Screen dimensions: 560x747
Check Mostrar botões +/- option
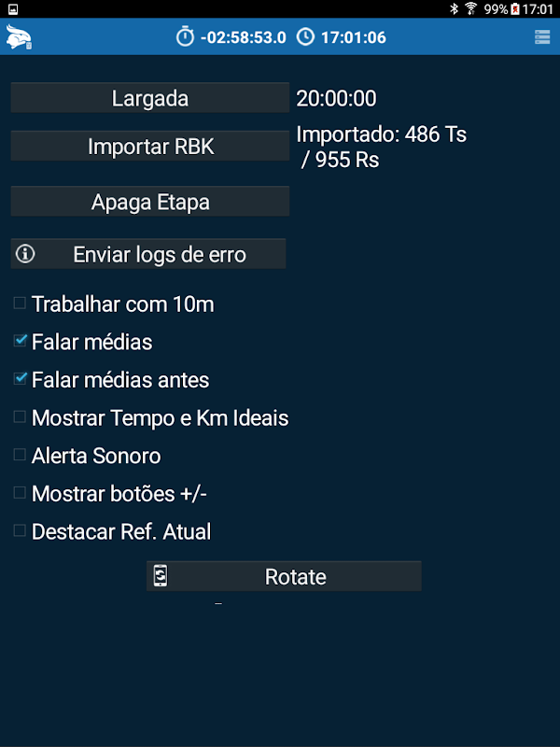[x=20, y=493]
